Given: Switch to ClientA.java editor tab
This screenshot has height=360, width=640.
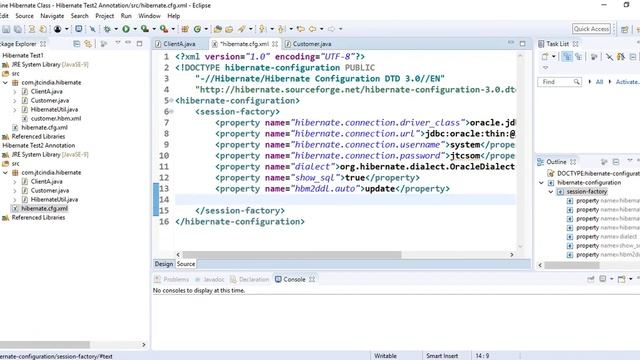Looking at the screenshot, I should (175, 44).
